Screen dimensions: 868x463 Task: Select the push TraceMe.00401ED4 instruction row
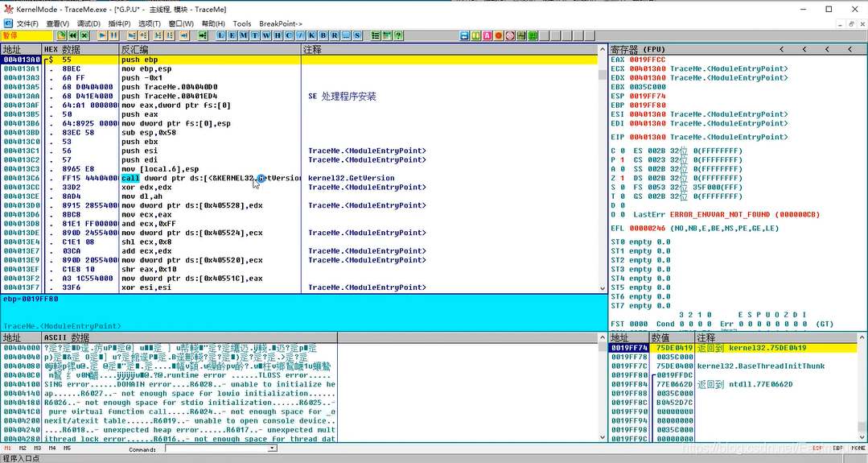[299, 97]
